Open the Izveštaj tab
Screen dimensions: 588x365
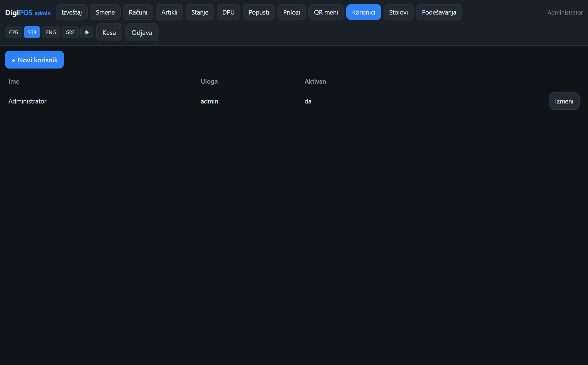point(72,12)
